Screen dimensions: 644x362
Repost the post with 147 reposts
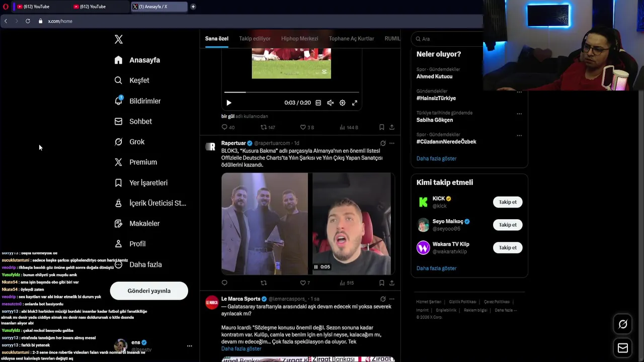pyautogui.click(x=268, y=127)
